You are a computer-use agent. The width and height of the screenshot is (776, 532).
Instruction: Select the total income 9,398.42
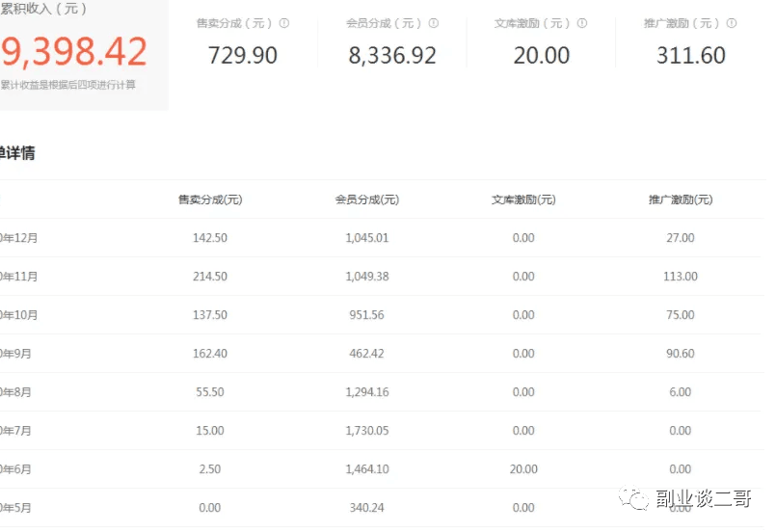[73, 51]
